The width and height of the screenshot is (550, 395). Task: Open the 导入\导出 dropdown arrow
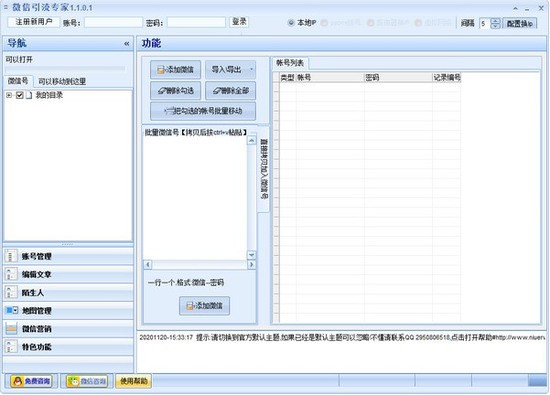click(251, 69)
